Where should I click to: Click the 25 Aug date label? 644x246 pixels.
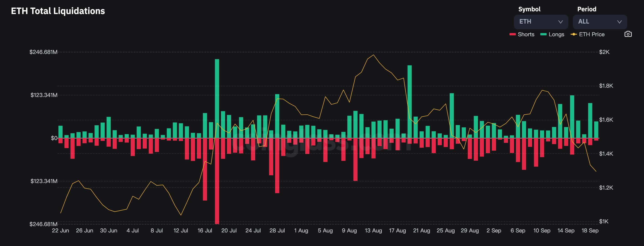pos(445,231)
